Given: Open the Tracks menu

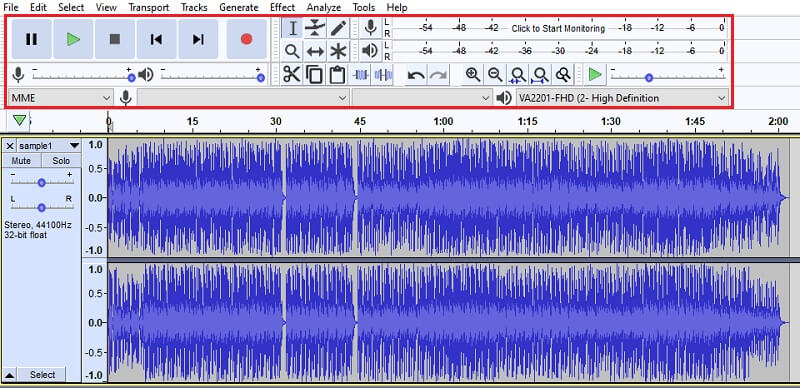Looking at the screenshot, I should pyautogui.click(x=194, y=7).
